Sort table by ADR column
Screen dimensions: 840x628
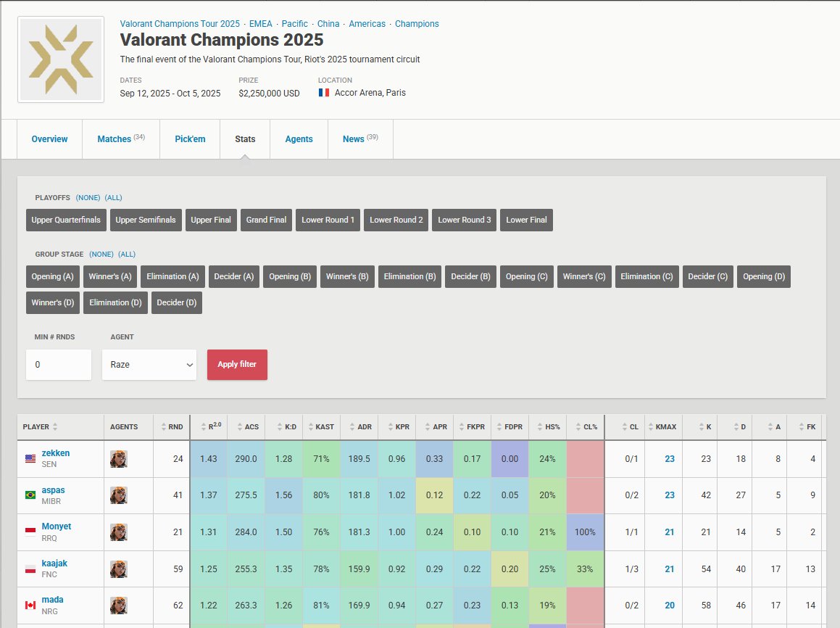click(360, 427)
